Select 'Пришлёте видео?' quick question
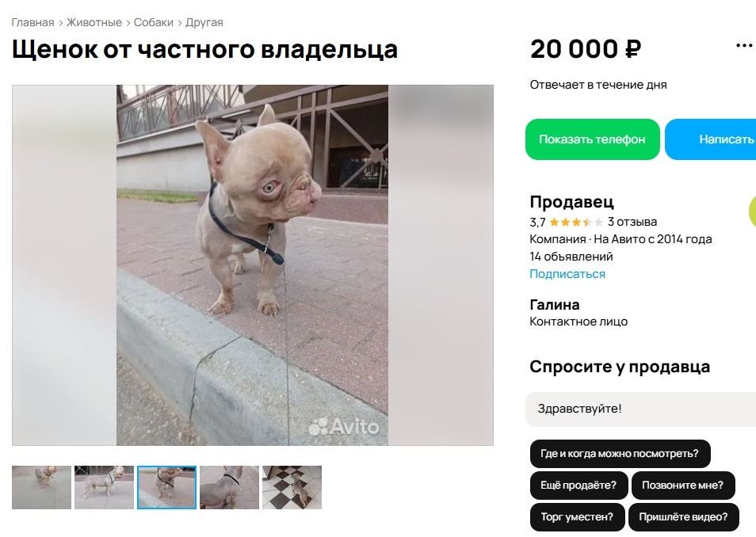 click(683, 516)
